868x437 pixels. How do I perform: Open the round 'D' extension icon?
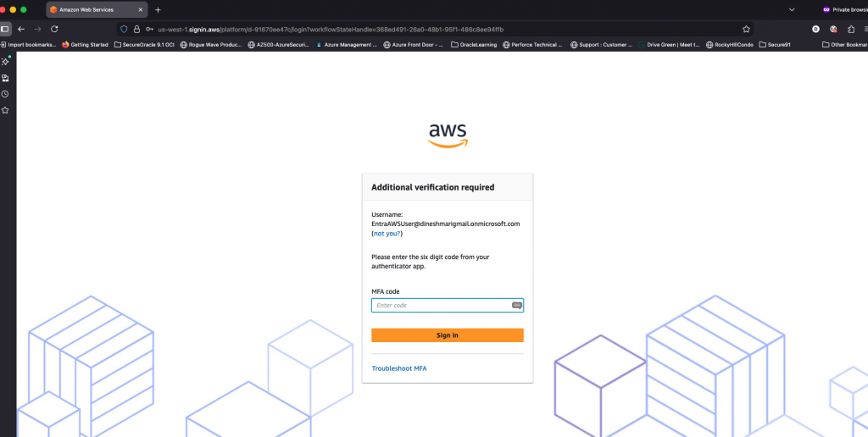pos(816,29)
